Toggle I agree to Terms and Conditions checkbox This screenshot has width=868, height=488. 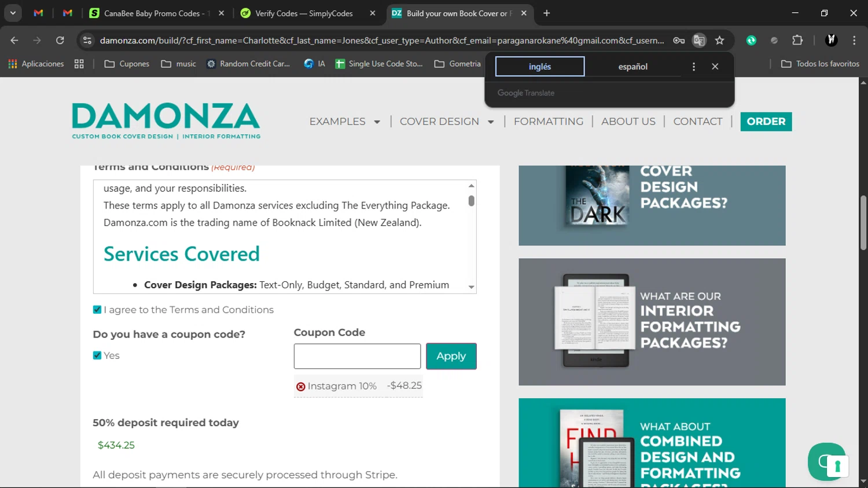point(97,310)
